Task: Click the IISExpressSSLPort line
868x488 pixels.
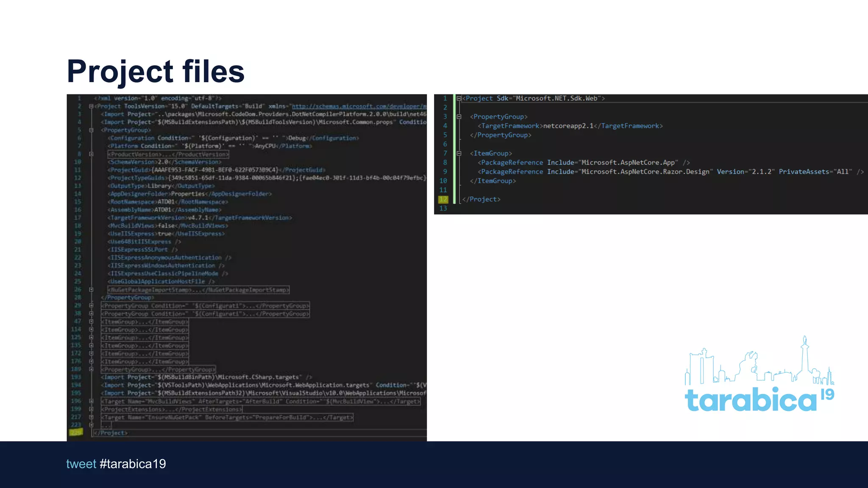Action: pos(143,250)
